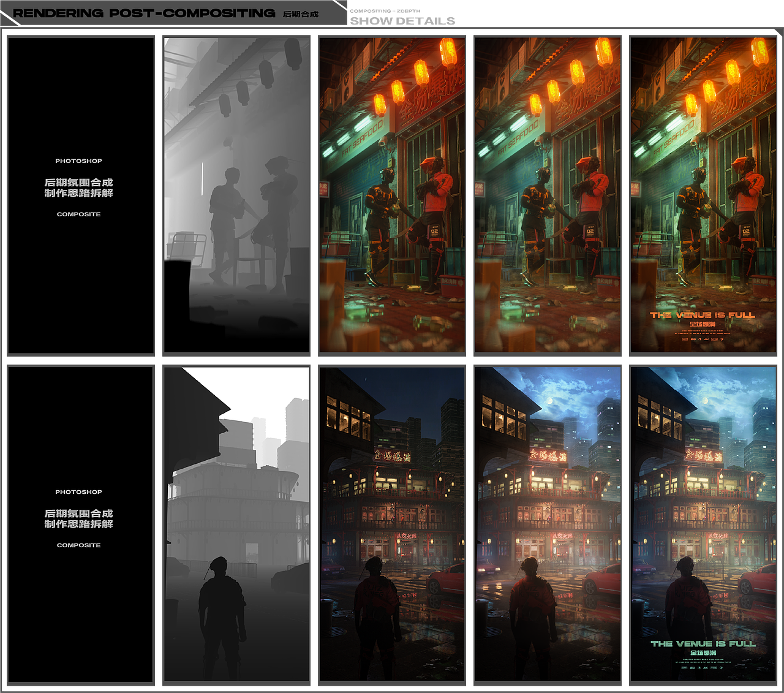784x693 pixels.
Task: Click 后期氛围合成 text in top-row black panel
Action: coord(78,183)
